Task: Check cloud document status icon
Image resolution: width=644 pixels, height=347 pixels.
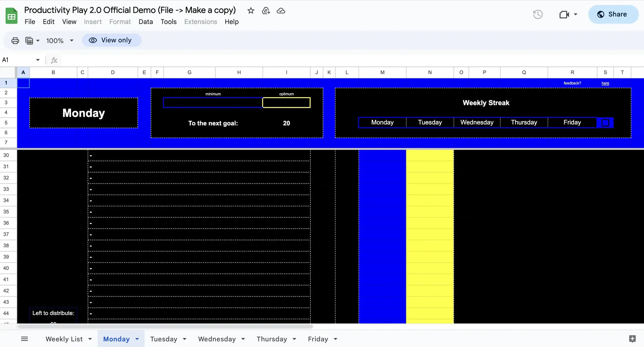Action: (x=281, y=11)
